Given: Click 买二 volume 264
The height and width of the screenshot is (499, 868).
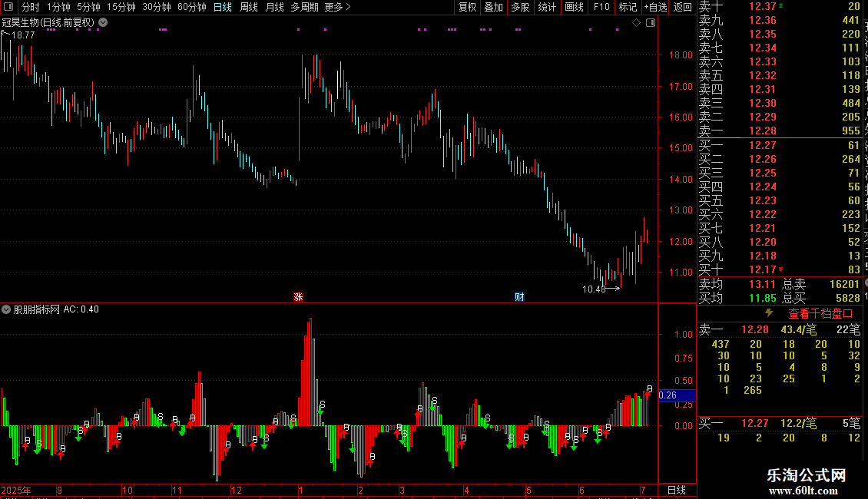Looking at the screenshot, I should tap(851, 160).
